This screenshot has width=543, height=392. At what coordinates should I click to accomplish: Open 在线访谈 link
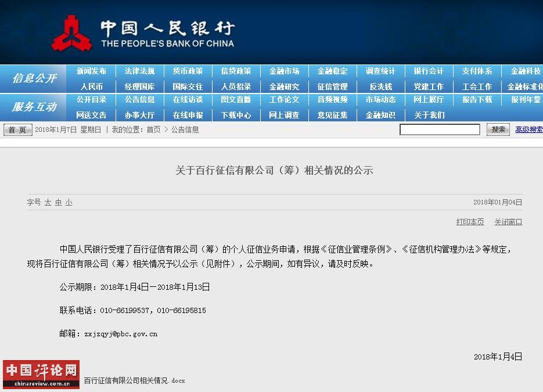click(x=188, y=99)
